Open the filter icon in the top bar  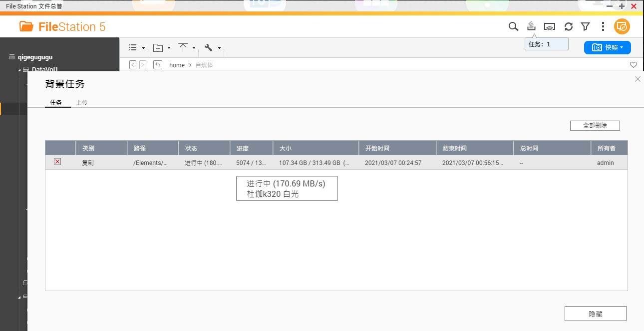point(585,26)
